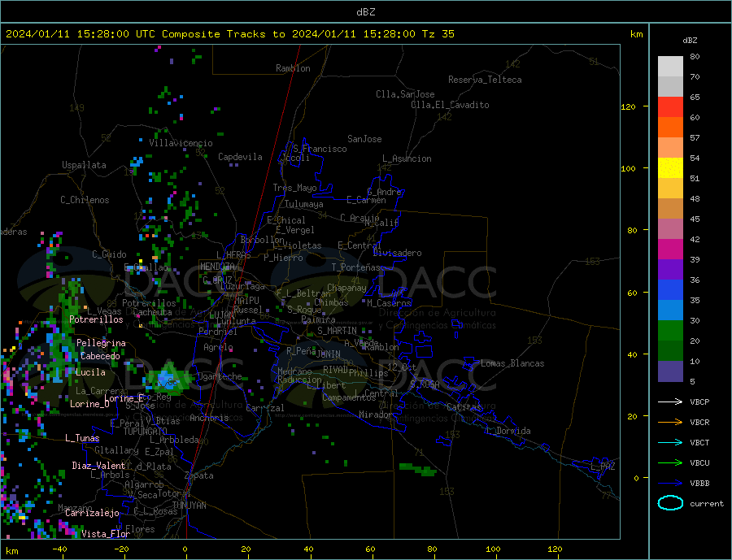Click the 'L_Tunas' map label
The image size is (732, 560).
coord(82,438)
